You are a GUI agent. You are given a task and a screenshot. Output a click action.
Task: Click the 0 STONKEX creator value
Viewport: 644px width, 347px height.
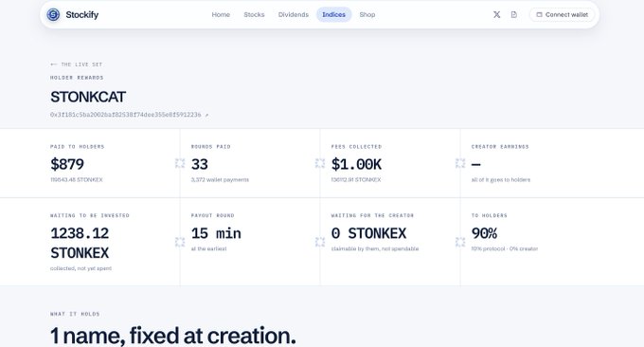click(368, 233)
